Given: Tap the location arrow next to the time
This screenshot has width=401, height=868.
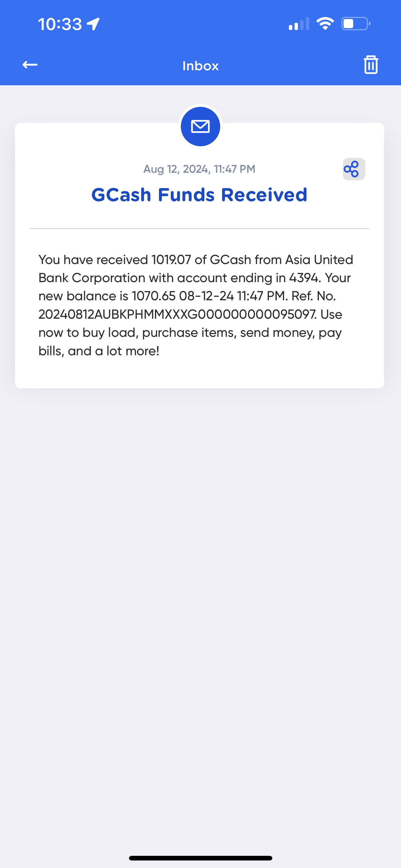Looking at the screenshot, I should point(93,24).
